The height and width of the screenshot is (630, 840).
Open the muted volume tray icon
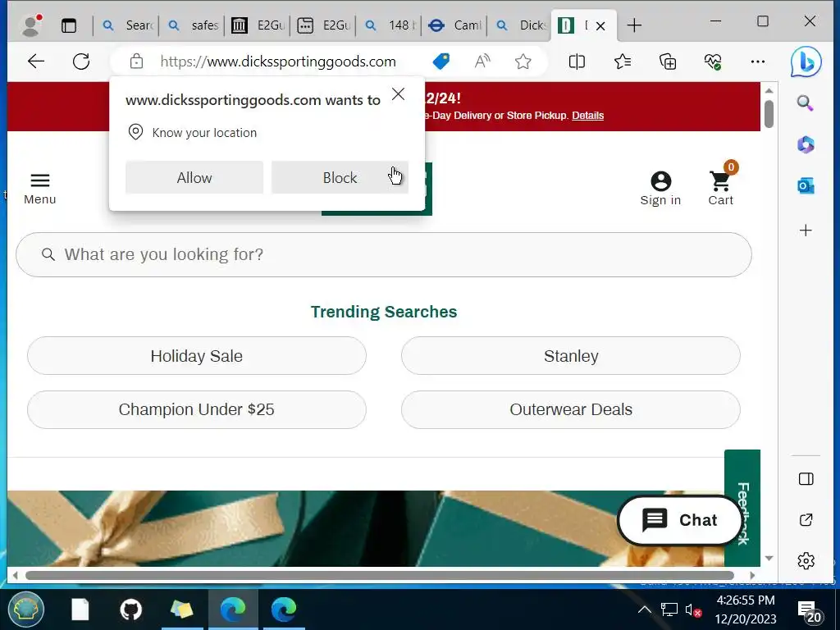click(x=693, y=610)
